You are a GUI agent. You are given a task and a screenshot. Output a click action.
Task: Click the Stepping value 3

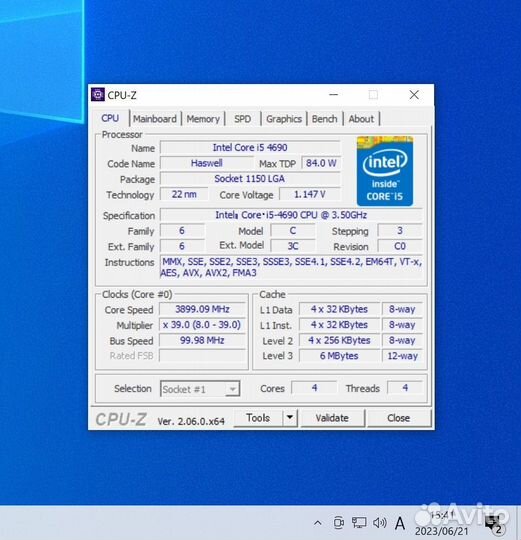point(400,231)
